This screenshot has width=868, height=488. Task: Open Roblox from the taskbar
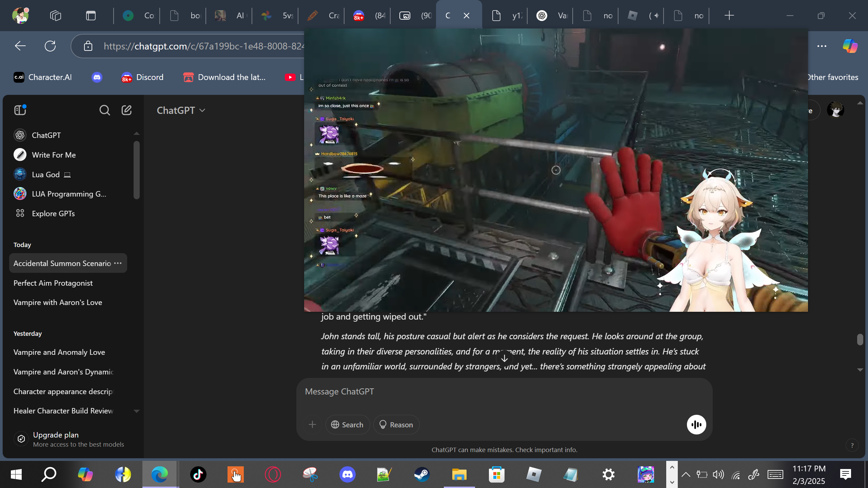pyautogui.click(x=534, y=474)
